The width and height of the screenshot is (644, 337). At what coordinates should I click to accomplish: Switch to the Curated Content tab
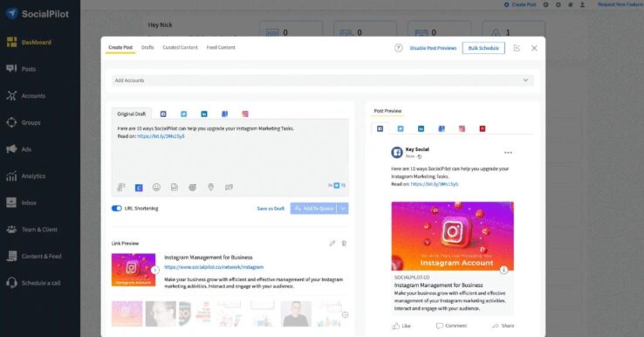coord(180,47)
